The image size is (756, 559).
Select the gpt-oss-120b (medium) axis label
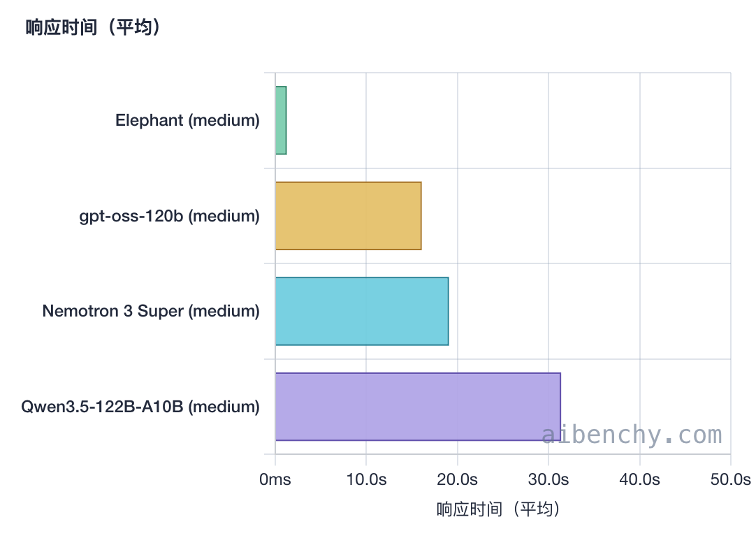169,216
